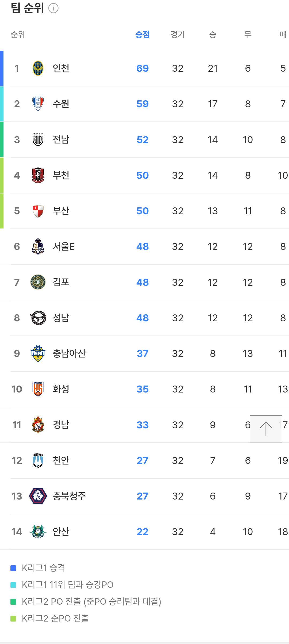Tap the 부천 club crest

click(x=38, y=175)
